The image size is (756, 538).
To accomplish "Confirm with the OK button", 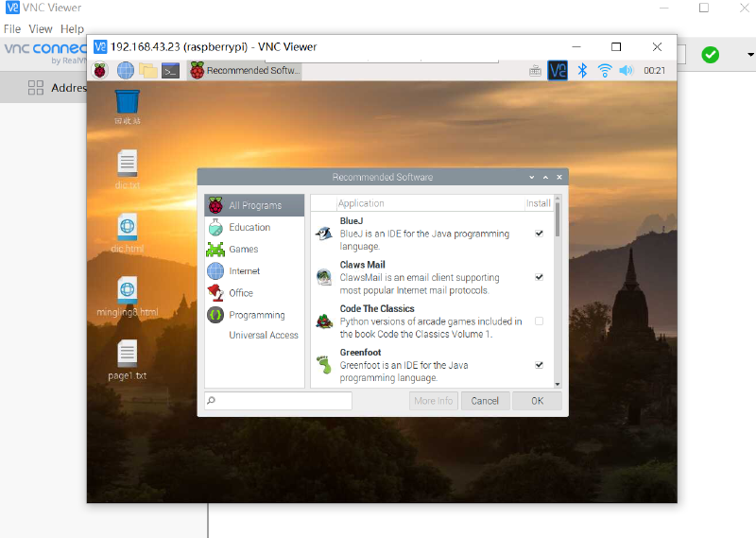I will click(537, 401).
